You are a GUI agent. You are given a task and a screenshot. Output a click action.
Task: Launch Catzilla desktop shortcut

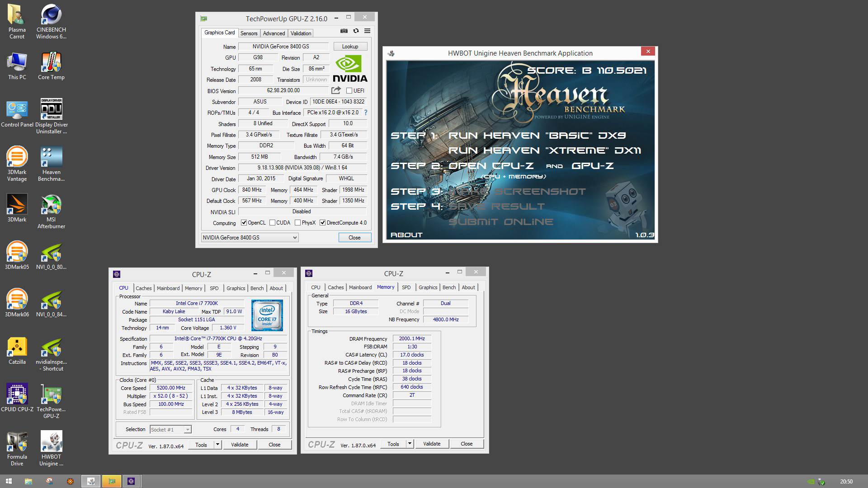coord(17,351)
